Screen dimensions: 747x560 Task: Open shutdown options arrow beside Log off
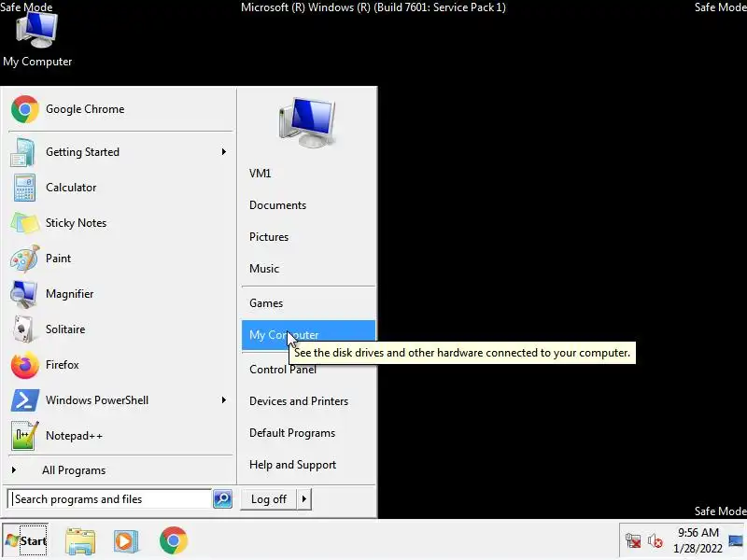click(x=304, y=499)
